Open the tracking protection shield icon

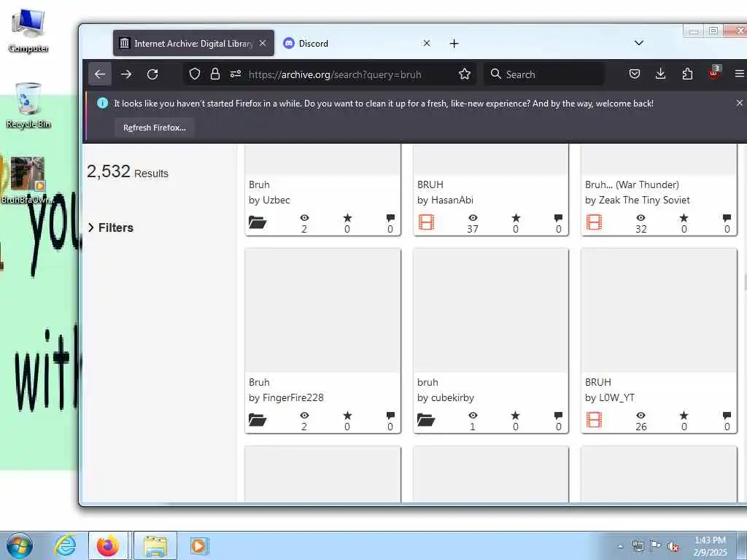[194, 74]
